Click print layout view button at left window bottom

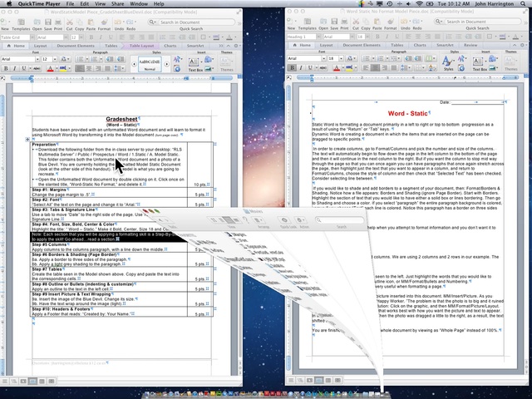(32, 382)
